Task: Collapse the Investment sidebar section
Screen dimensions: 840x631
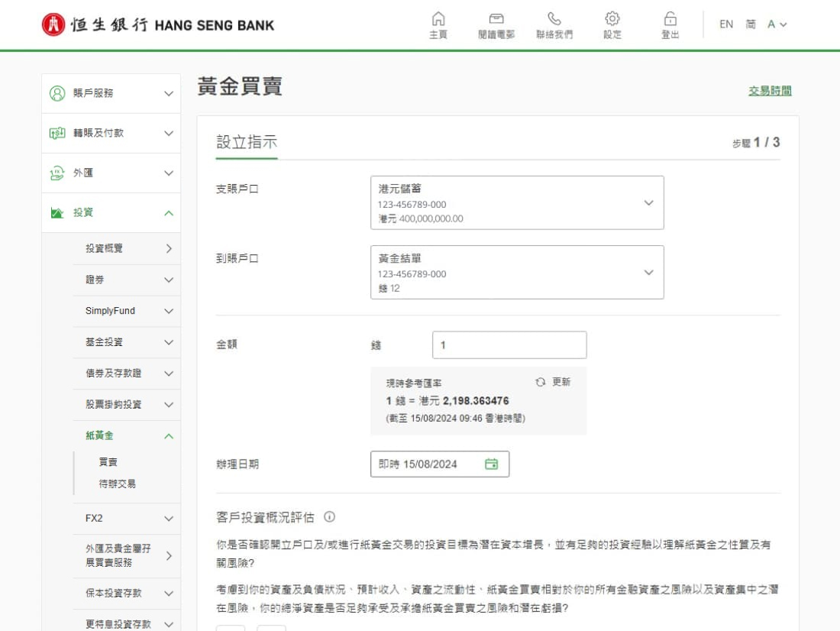Action: [113, 212]
